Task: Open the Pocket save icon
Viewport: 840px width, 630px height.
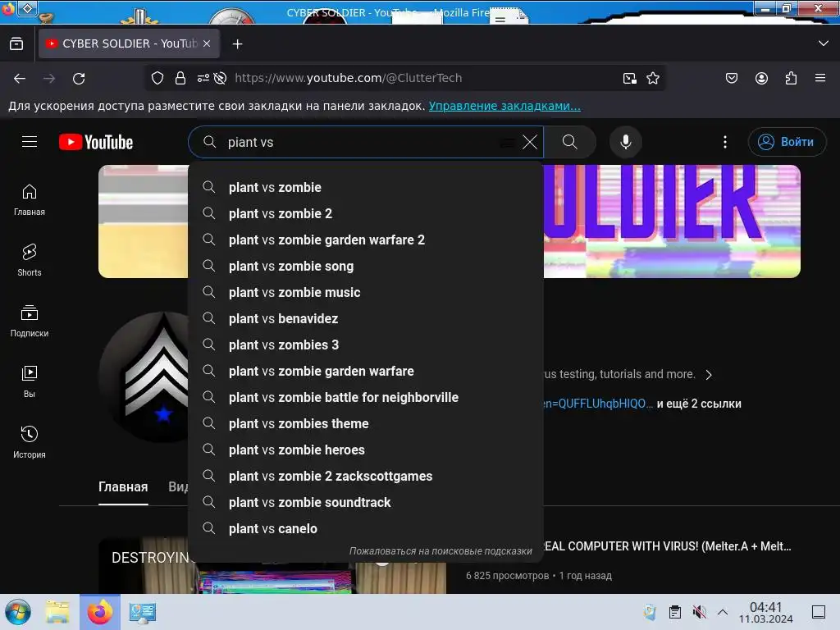Action: coord(731,78)
